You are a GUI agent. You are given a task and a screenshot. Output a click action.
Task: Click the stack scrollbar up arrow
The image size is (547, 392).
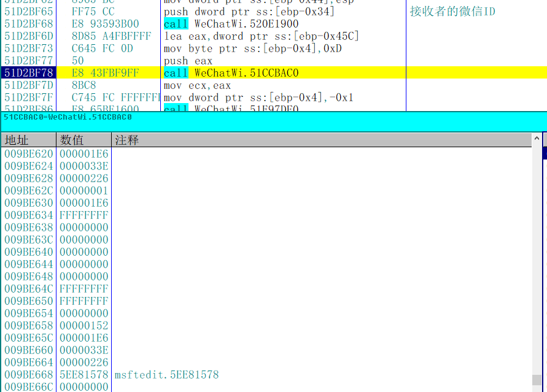(x=537, y=138)
